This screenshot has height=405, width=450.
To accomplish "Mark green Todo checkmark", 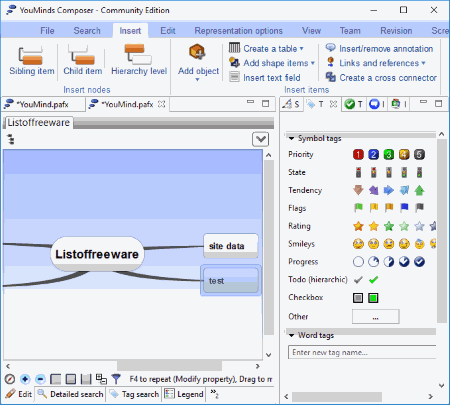I will (x=374, y=280).
